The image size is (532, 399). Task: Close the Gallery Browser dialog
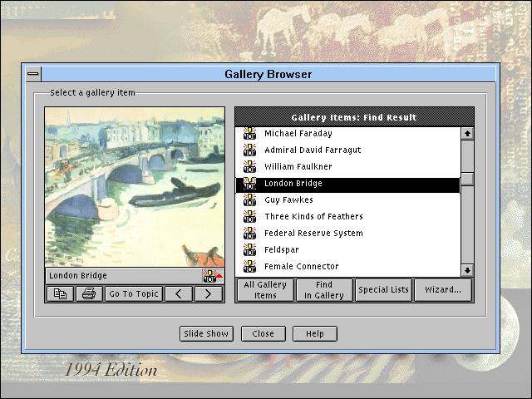click(x=264, y=334)
